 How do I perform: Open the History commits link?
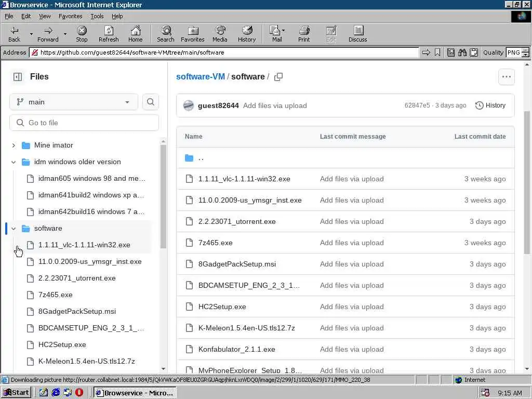click(x=490, y=105)
